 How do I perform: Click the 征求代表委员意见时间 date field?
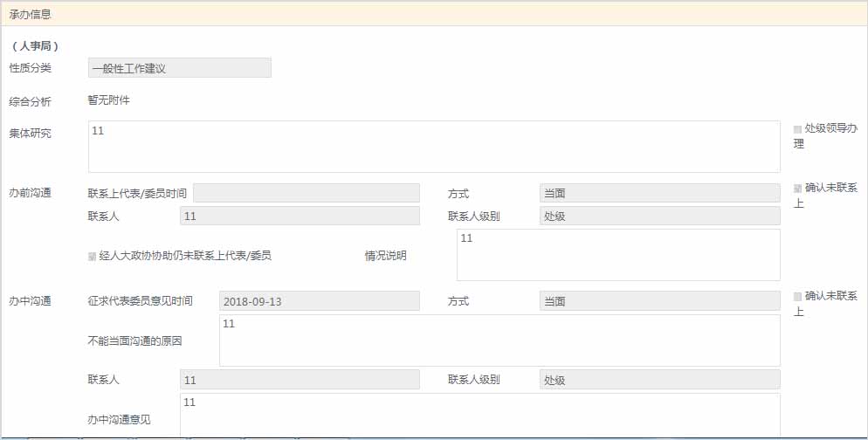319,301
